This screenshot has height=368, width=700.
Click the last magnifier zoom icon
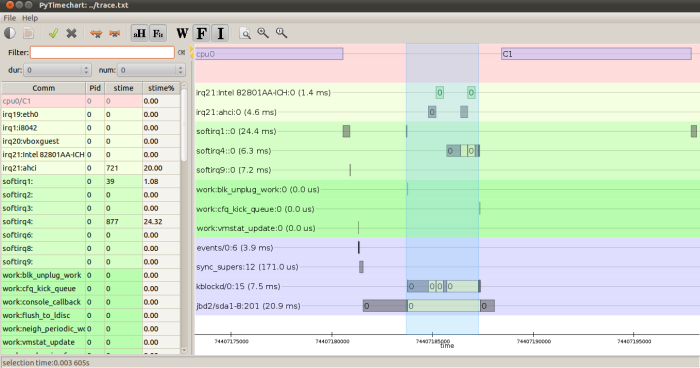(x=281, y=33)
